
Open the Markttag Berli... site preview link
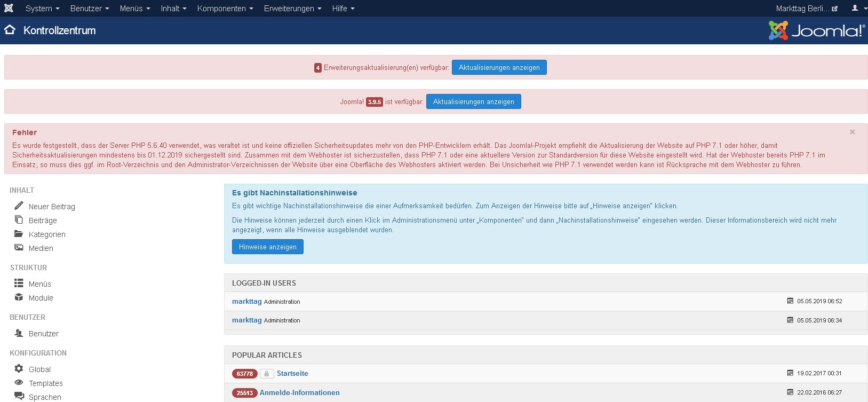(x=807, y=8)
